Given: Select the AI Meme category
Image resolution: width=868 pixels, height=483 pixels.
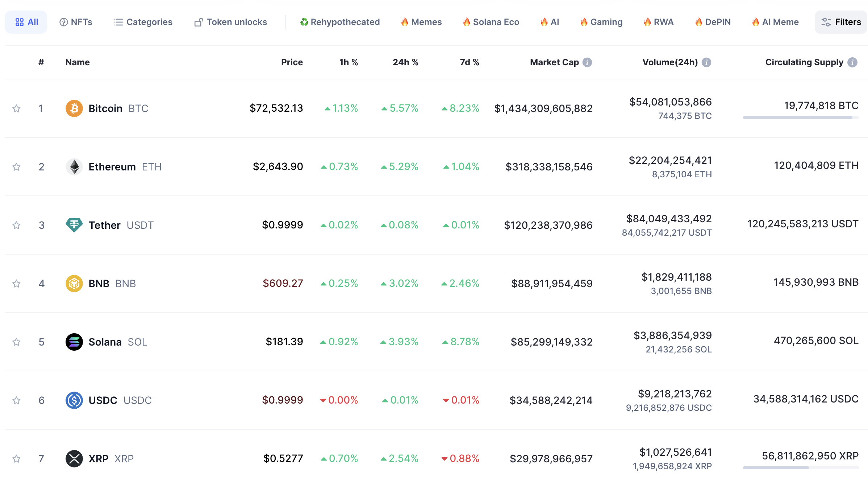Looking at the screenshot, I should pos(775,22).
